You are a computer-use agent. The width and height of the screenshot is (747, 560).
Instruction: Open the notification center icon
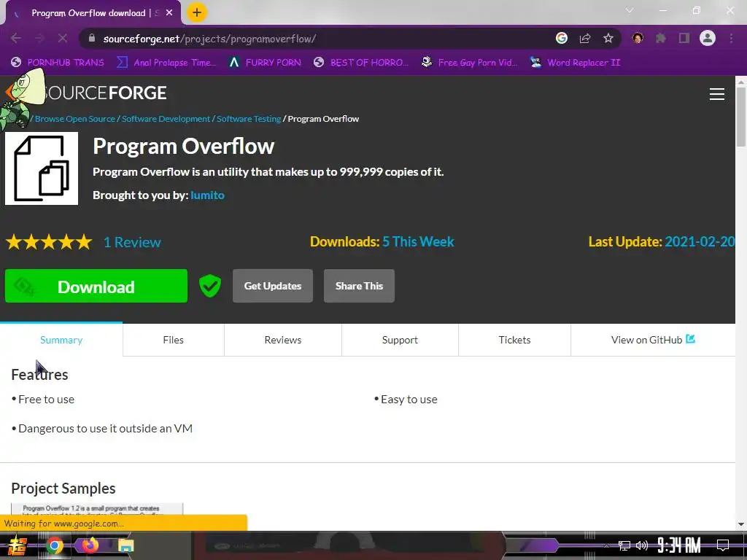tap(723, 545)
